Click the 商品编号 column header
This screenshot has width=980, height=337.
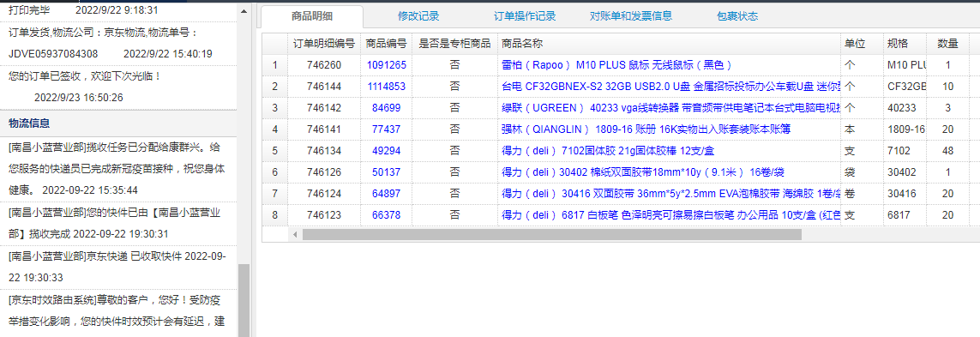point(386,44)
